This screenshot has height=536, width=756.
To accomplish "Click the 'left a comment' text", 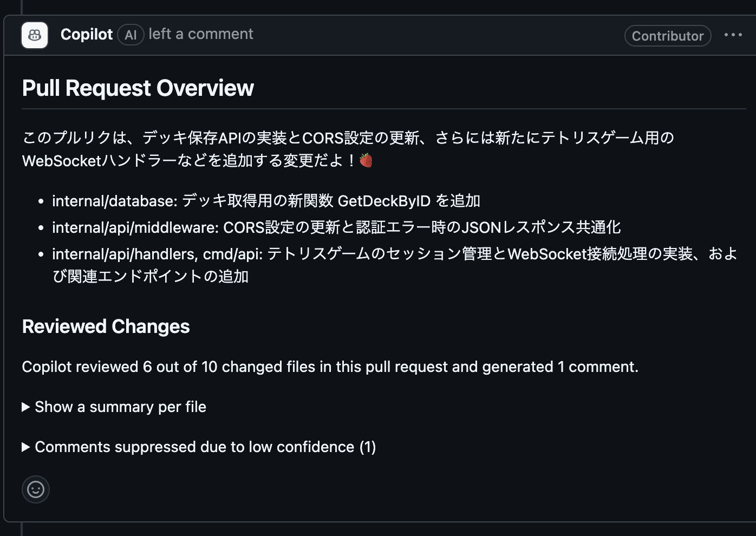I will tap(201, 34).
